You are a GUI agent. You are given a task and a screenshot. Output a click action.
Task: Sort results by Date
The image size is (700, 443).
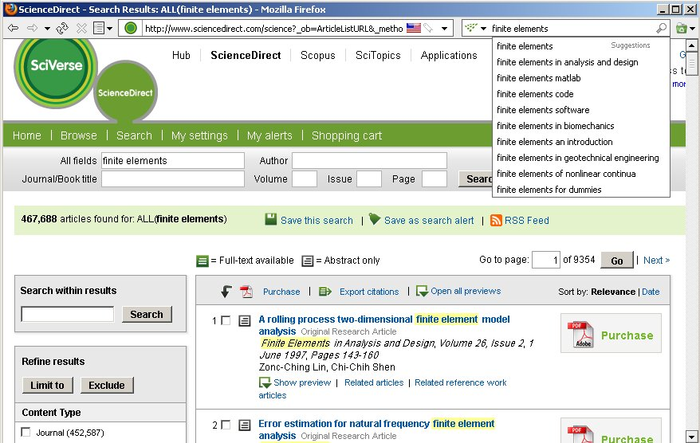(x=650, y=292)
